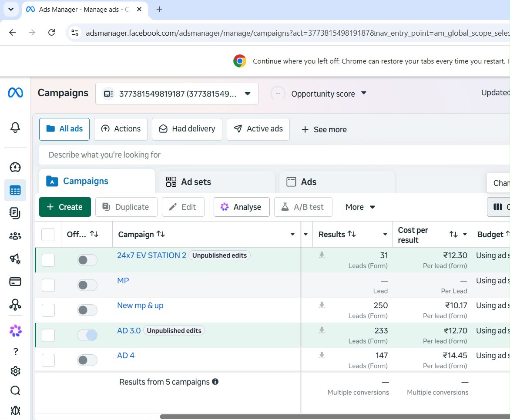Screen dimensions: 510x420
Task: Open the AD 4 campaign link
Action: pyautogui.click(x=126, y=356)
